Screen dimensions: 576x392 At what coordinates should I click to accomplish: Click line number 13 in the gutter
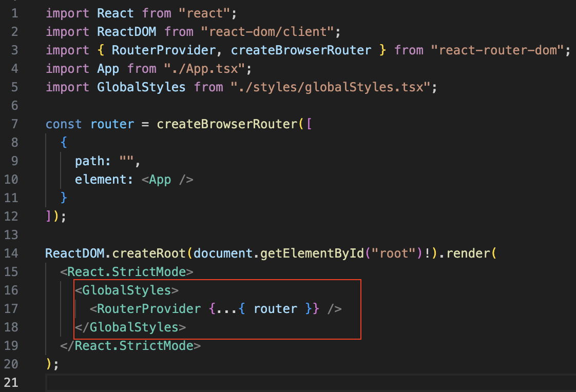tap(11, 235)
